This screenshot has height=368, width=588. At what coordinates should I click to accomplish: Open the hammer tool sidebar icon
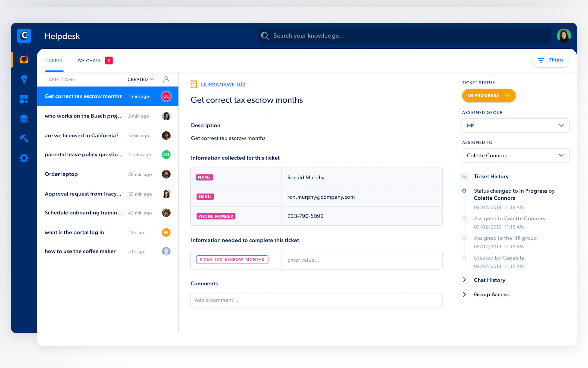click(24, 138)
